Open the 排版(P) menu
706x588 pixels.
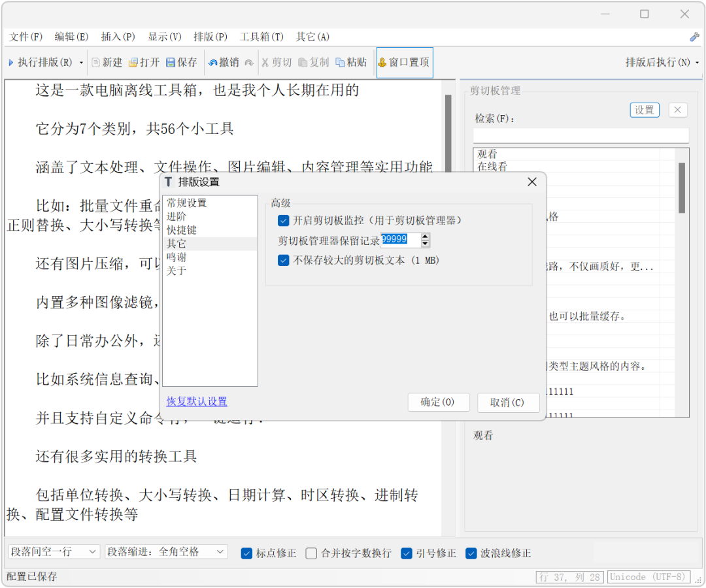point(210,37)
